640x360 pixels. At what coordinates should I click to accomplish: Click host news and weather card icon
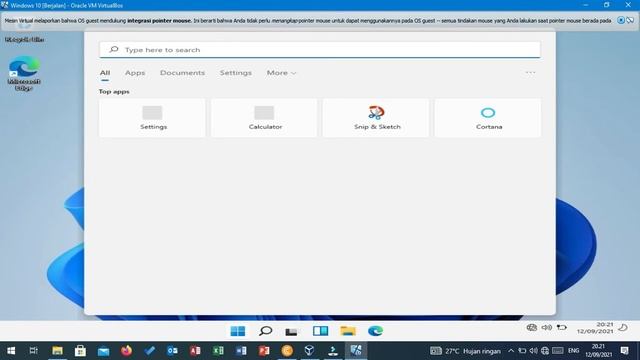tap(436, 351)
